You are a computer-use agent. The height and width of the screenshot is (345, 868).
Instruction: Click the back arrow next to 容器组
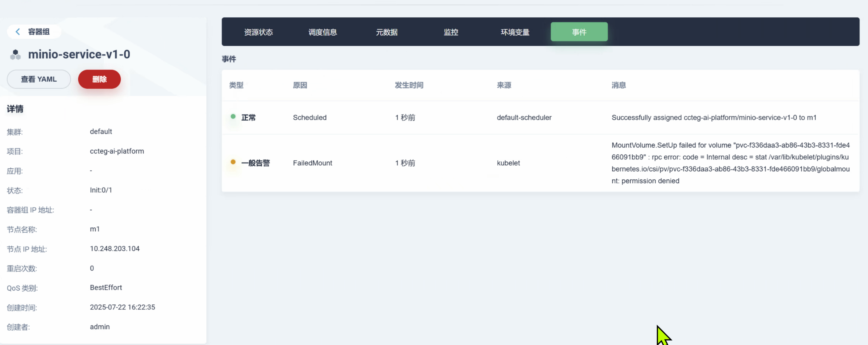point(18,32)
